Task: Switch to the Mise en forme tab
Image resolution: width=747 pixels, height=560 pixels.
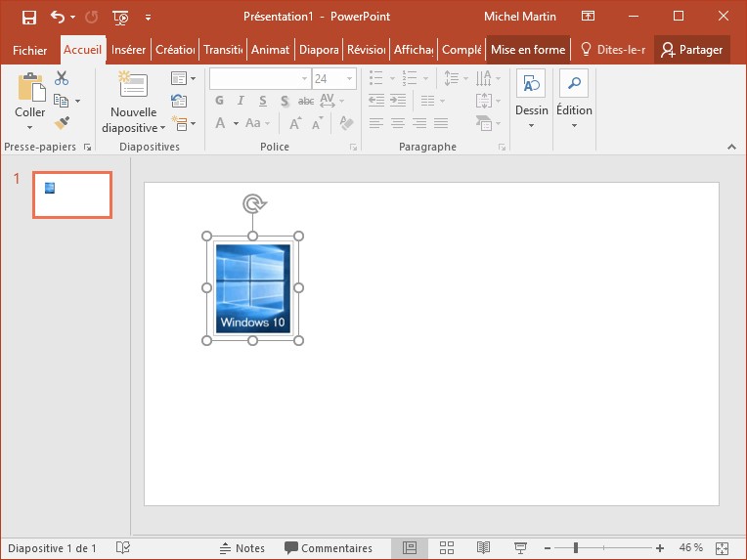Action: point(528,50)
